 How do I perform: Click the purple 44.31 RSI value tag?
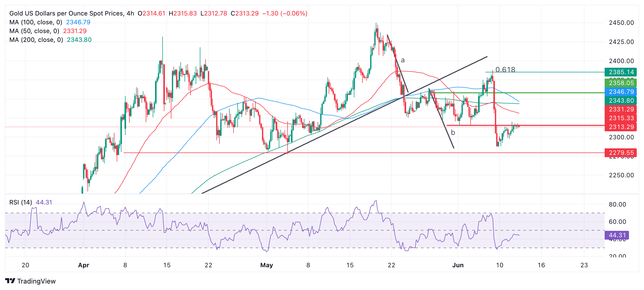pos(617,235)
